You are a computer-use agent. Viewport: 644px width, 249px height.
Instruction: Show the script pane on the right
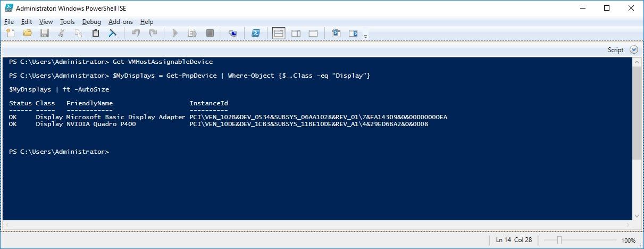click(x=296, y=34)
